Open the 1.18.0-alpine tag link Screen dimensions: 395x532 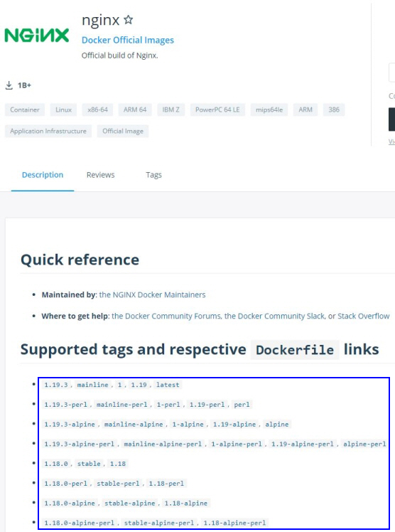70,503
